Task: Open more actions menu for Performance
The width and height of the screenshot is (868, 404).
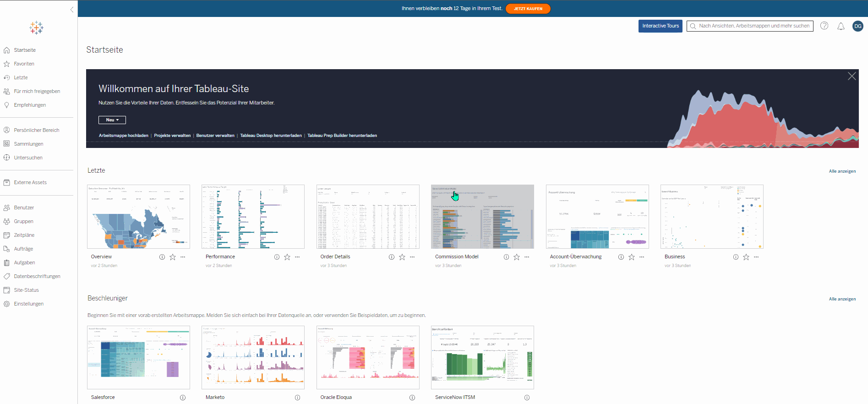Action: click(x=297, y=257)
